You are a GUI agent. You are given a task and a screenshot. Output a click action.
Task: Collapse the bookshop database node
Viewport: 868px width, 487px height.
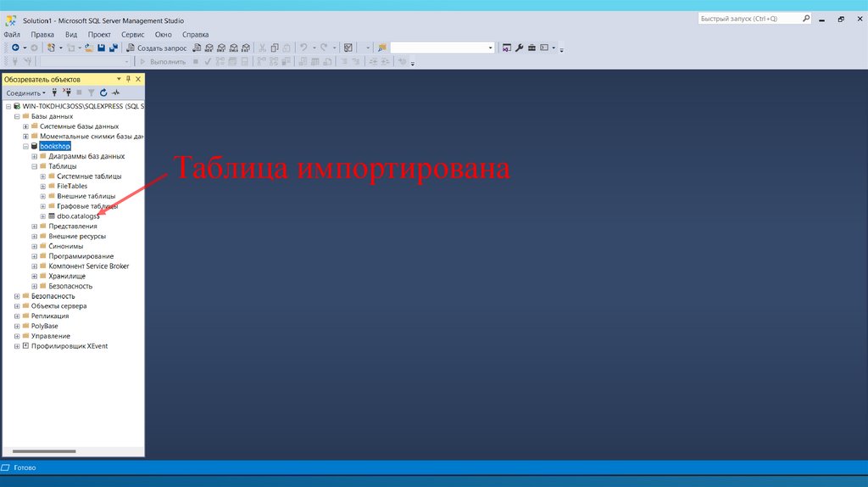click(25, 146)
